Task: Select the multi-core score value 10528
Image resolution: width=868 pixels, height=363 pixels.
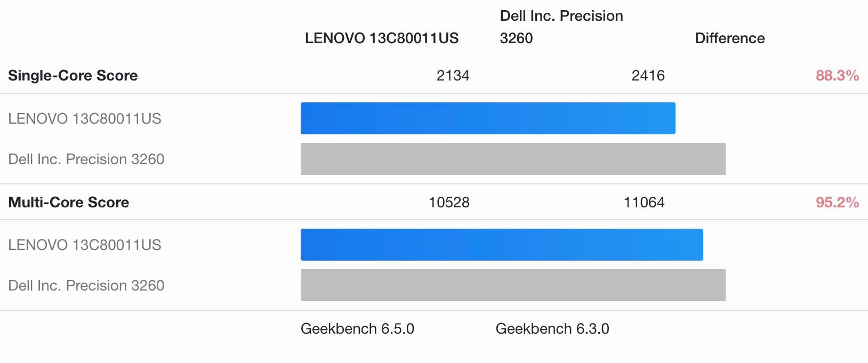Action: pos(449,203)
